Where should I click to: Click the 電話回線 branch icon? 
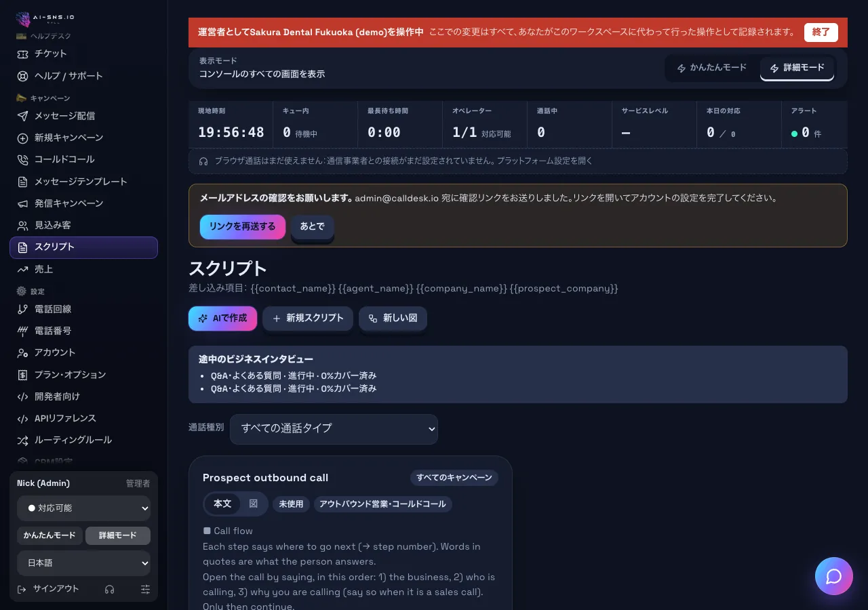22,309
